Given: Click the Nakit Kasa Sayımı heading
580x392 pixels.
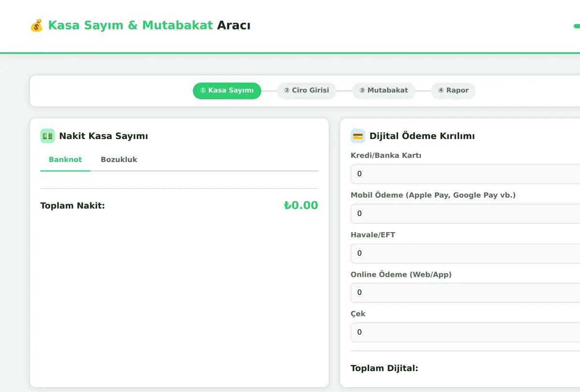Looking at the screenshot, I should click(x=103, y=136).
